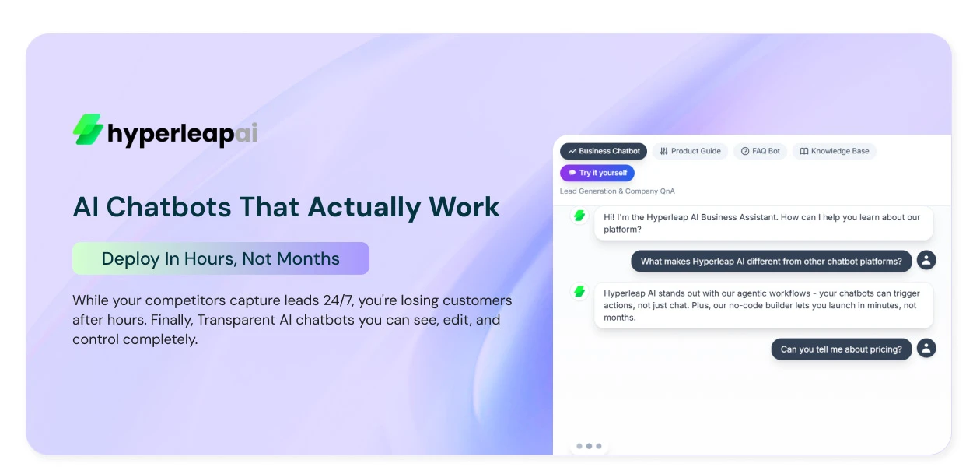Click the agentic workflows reply bubble
The height and width of the screenshot is (467, 980).
point(763,305)
